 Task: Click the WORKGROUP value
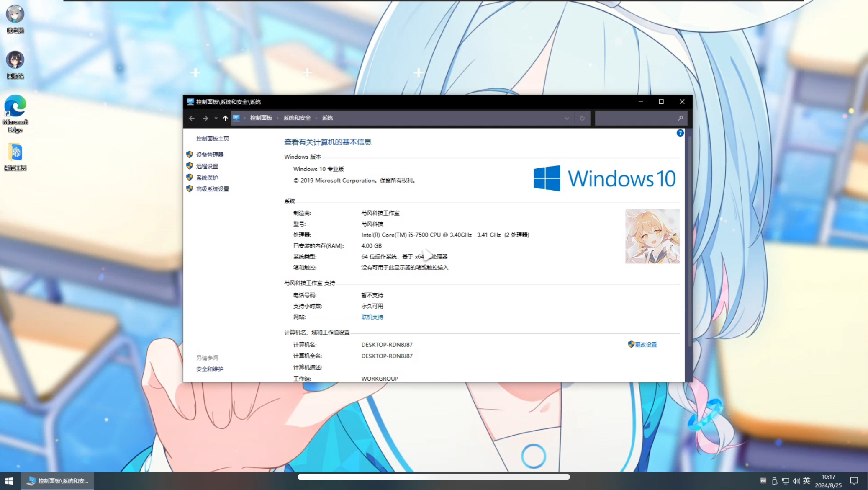380,379
